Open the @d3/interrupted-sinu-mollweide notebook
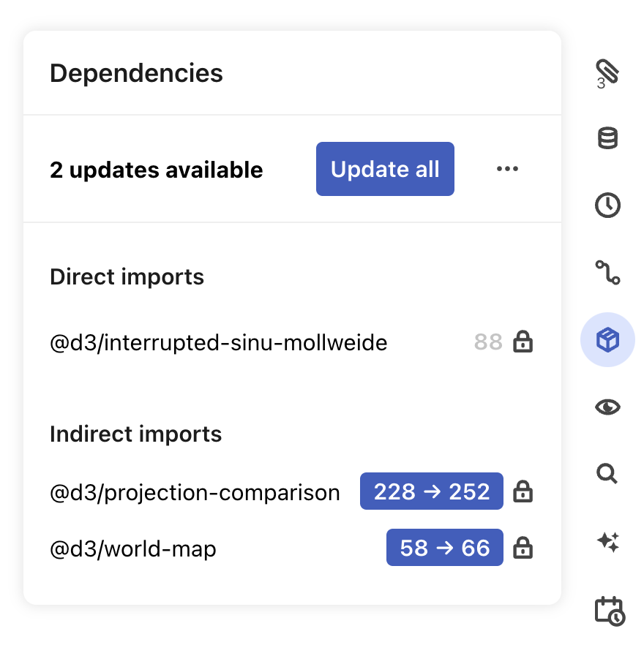 218,342
